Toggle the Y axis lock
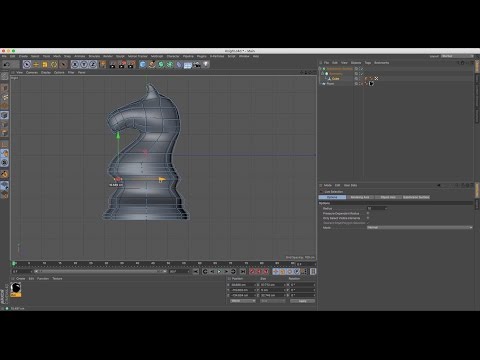 pos(84,64)
